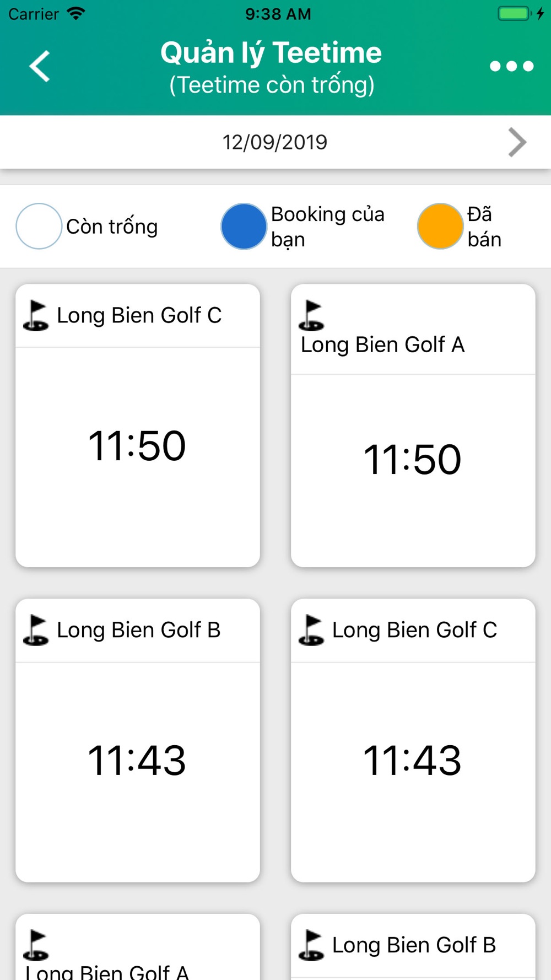This screenshot has height=980, width=551.
Task: Tap the 'Quản lý Teetime' header title
Action: (271, 53)
